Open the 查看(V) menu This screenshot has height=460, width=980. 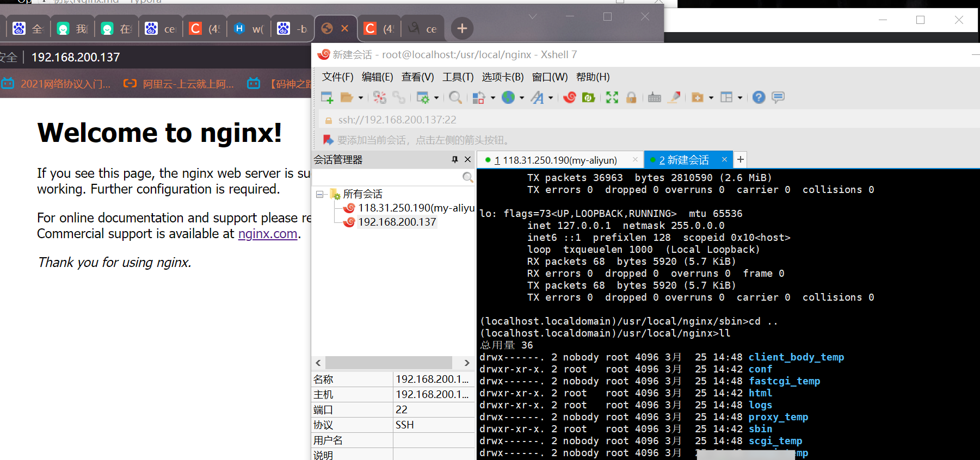point(417,77)
